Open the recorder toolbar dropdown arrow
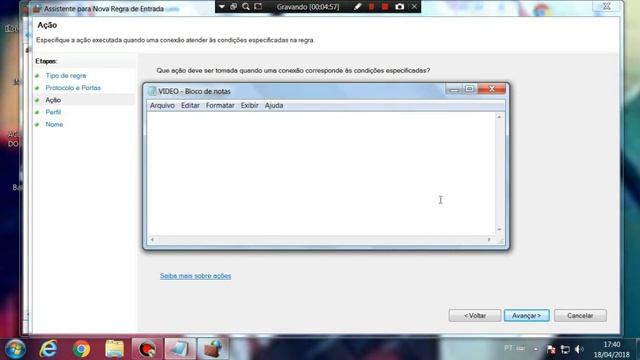Image resolution: width=640 pixels, height=360 pixels. pyautogui.click(x=222, y=7)
